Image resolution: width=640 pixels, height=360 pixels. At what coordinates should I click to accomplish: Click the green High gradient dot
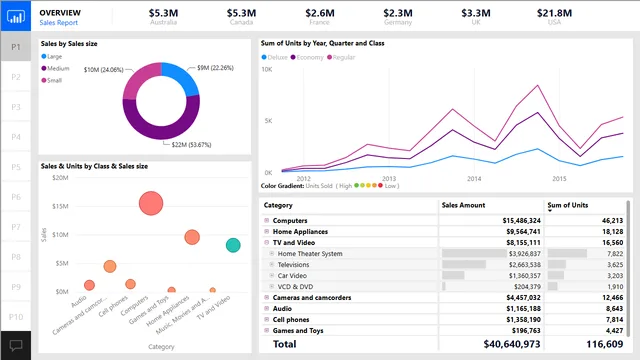coord(356,185)
